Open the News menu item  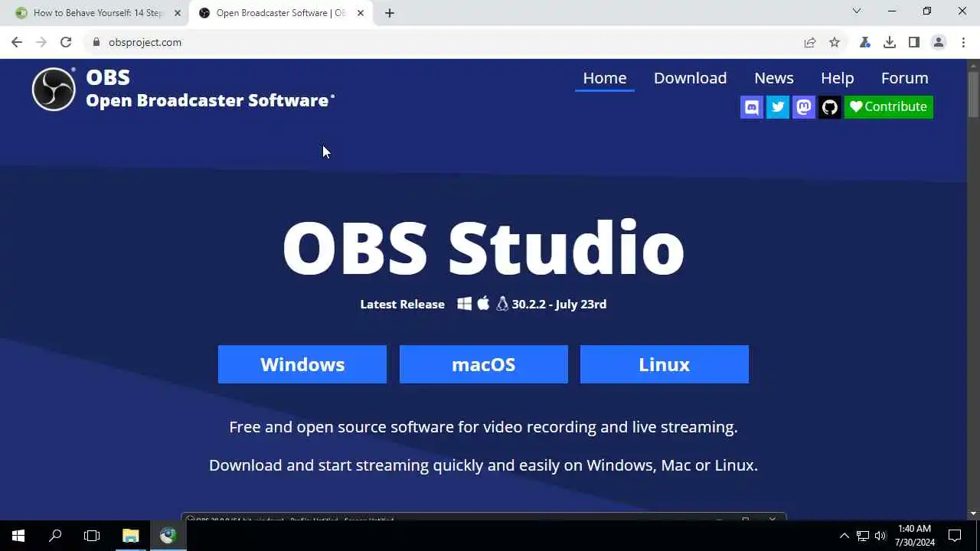[x=774, y=78]
